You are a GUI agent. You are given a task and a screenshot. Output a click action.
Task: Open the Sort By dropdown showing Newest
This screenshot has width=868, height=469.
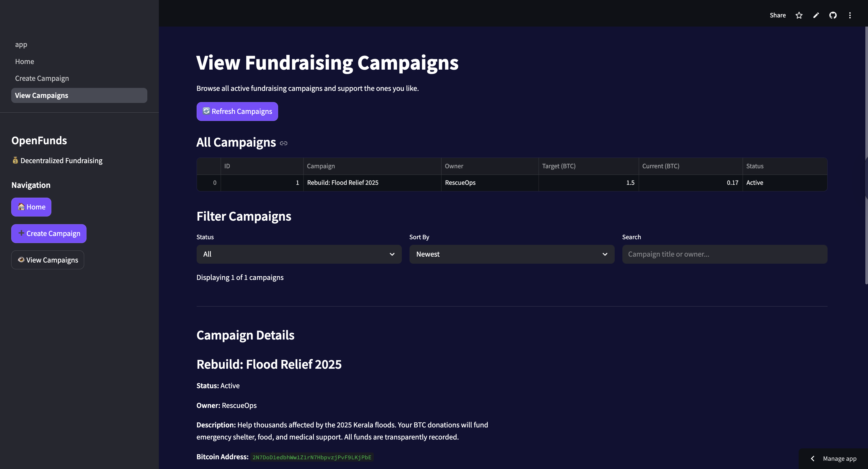pyautogui.click(x=511, y=254)
